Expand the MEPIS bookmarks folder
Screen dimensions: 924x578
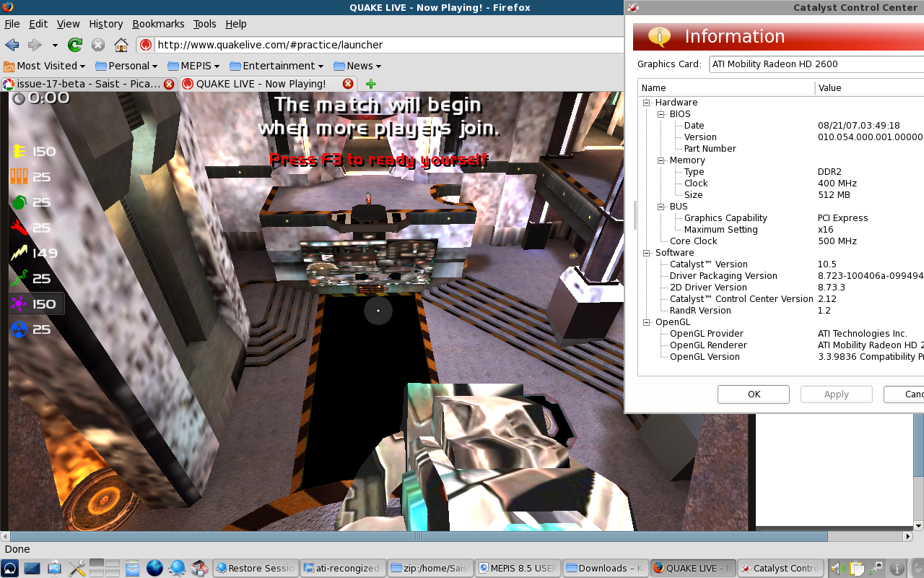tap(195, 66)
